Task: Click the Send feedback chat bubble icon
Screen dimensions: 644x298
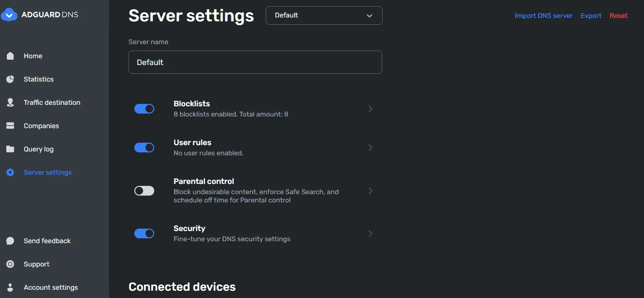Action: click(10, 241)
